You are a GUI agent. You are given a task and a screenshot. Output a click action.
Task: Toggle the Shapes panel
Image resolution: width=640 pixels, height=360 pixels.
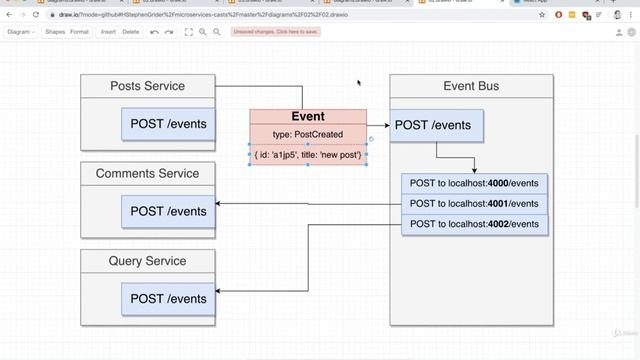[x=55, y=32]
